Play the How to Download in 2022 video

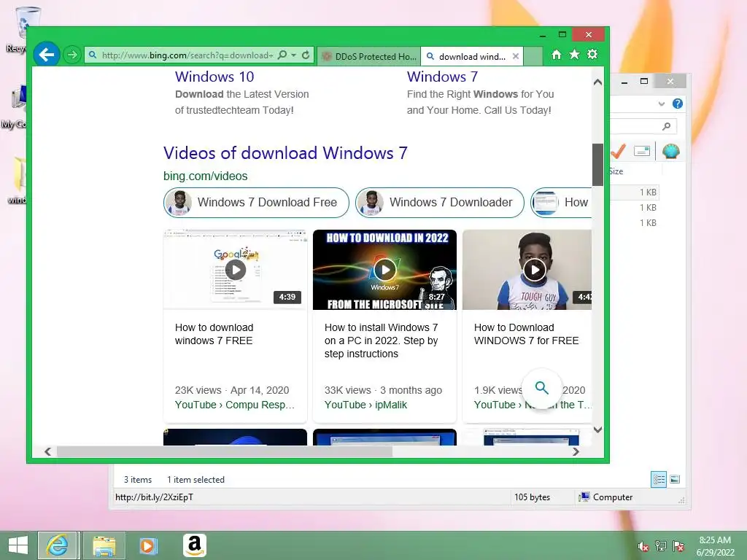(384, 270)
